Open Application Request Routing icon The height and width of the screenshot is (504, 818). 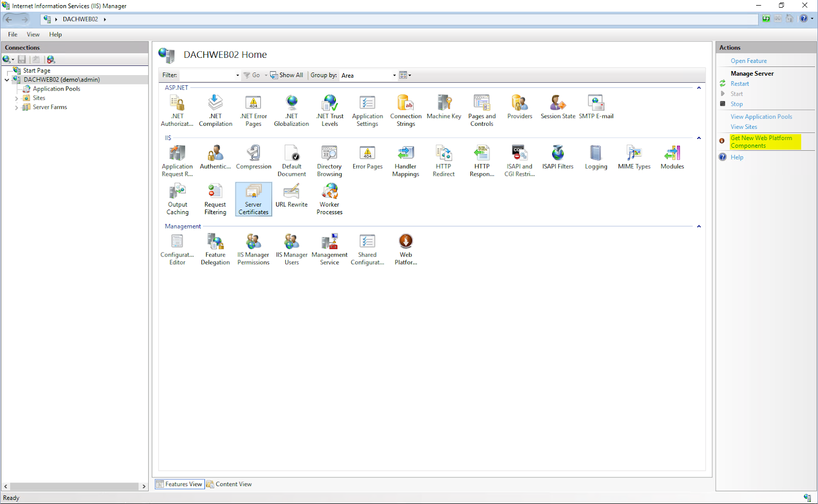[177, 161]
